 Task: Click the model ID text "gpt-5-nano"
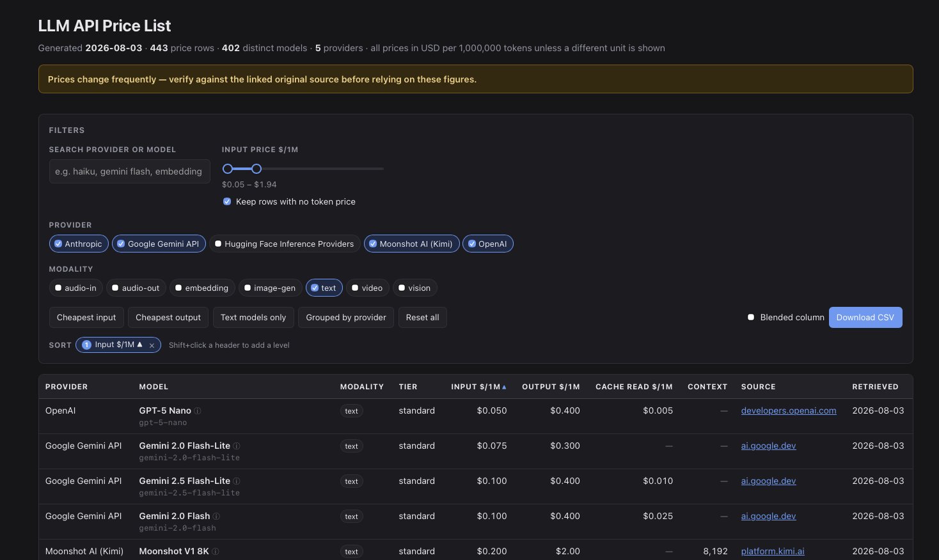click(163, 423)
